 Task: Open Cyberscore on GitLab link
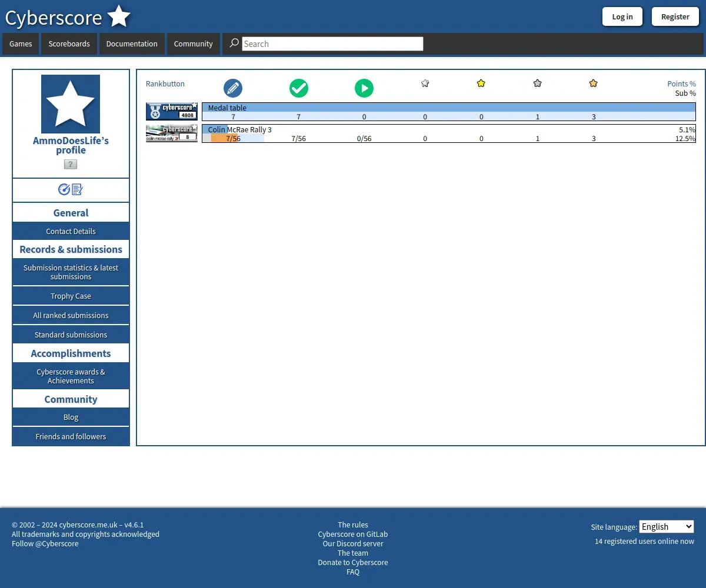[353, 534]
